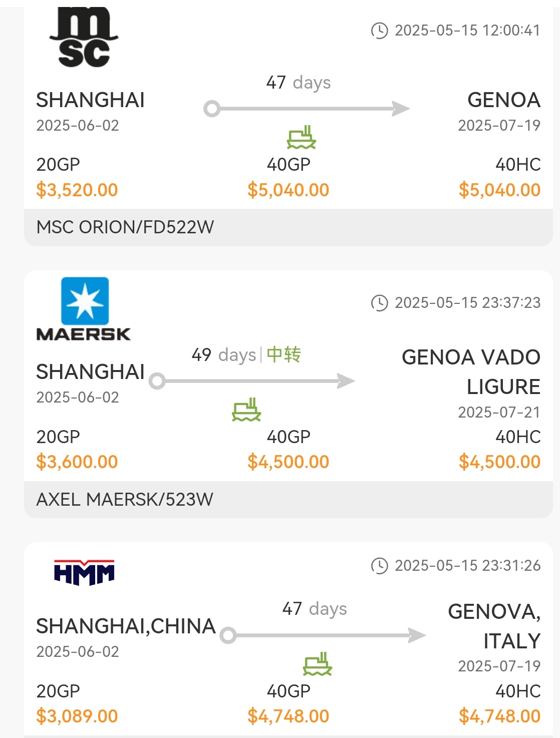
Task: Tap the green ship icon in MSC route
Action: click(301, 137)
